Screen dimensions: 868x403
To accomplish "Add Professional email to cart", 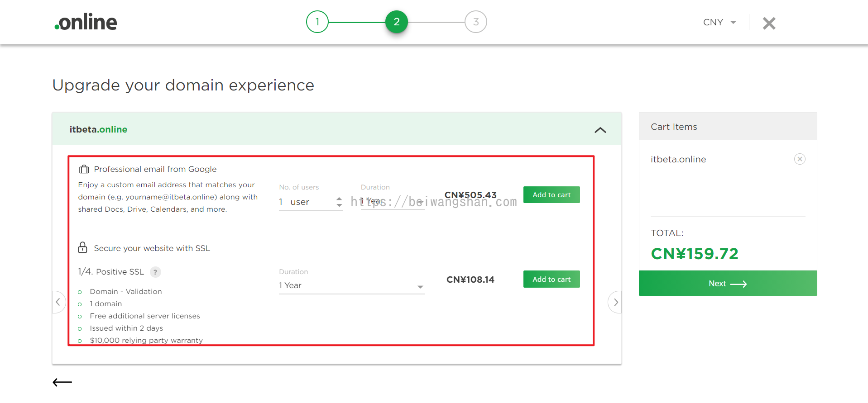I will point(551,195).
